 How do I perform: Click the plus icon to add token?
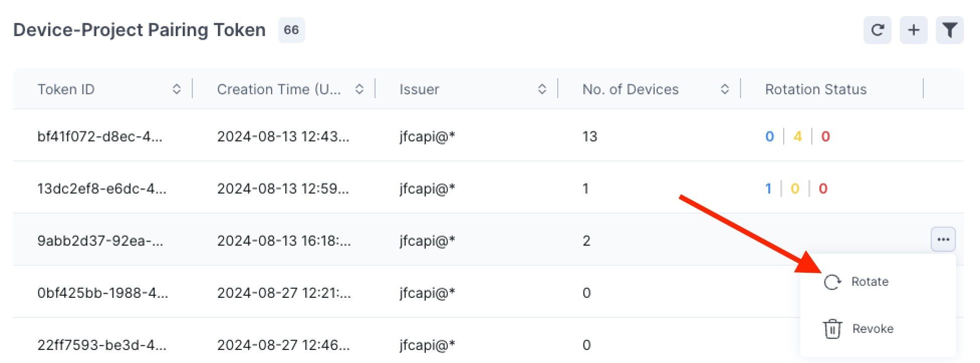(913, 30)
